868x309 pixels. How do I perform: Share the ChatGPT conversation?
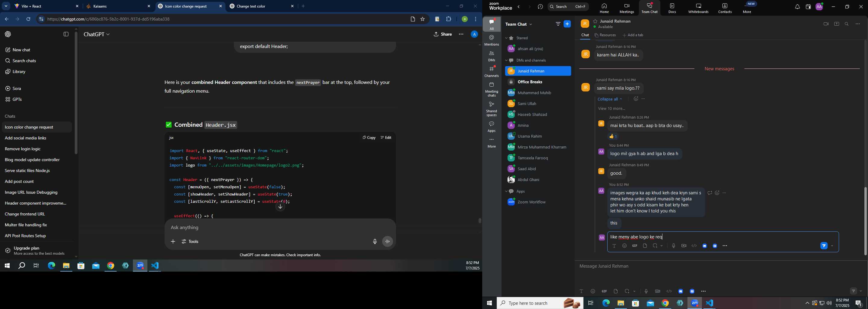tap(443, 34)
